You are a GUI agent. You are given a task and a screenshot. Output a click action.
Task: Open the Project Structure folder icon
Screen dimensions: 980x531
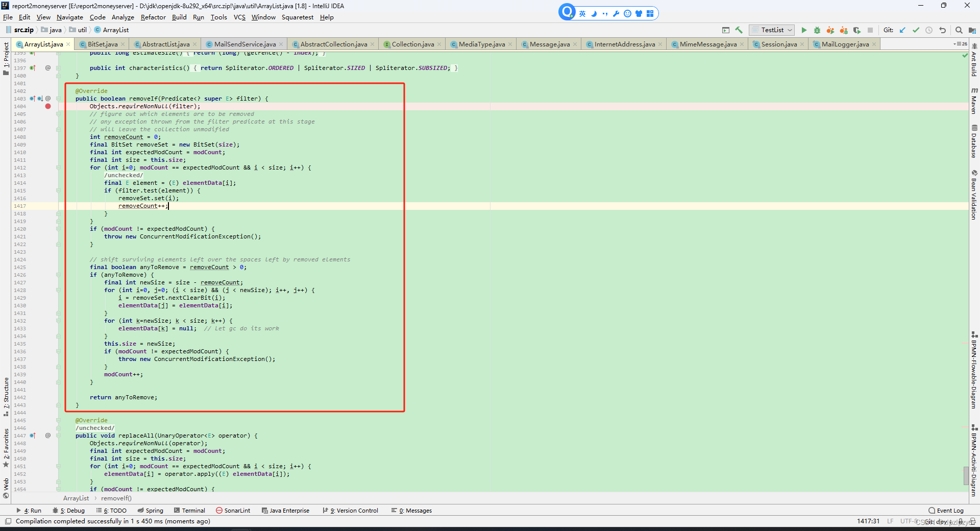[972, 30]
